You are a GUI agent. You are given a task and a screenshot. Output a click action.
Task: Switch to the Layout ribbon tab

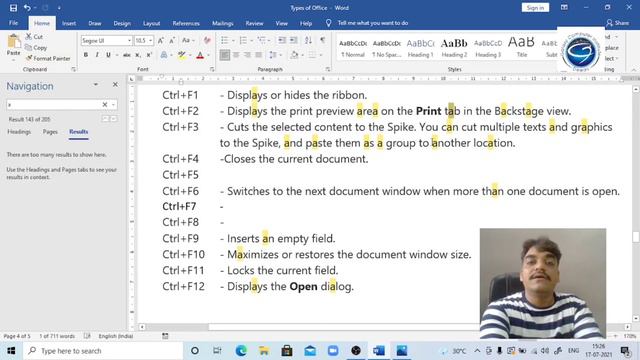click(x=151, y=23)
